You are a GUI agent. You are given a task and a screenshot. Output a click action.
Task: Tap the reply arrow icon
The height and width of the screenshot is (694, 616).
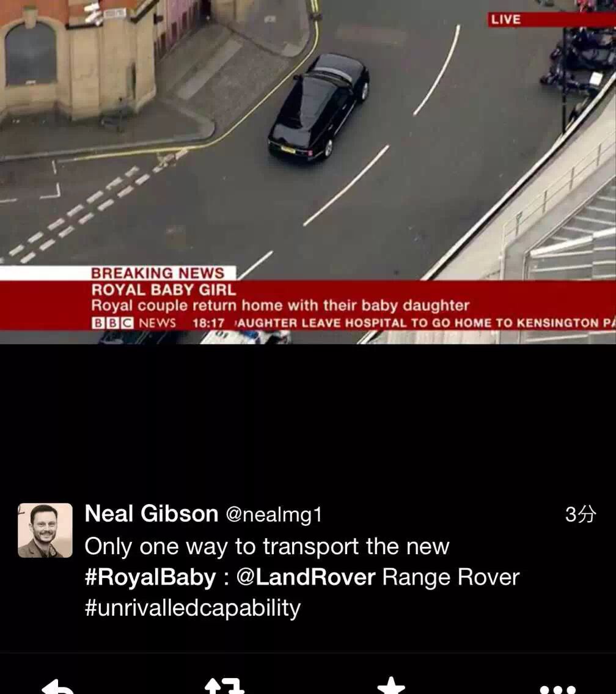pos(57,687)
